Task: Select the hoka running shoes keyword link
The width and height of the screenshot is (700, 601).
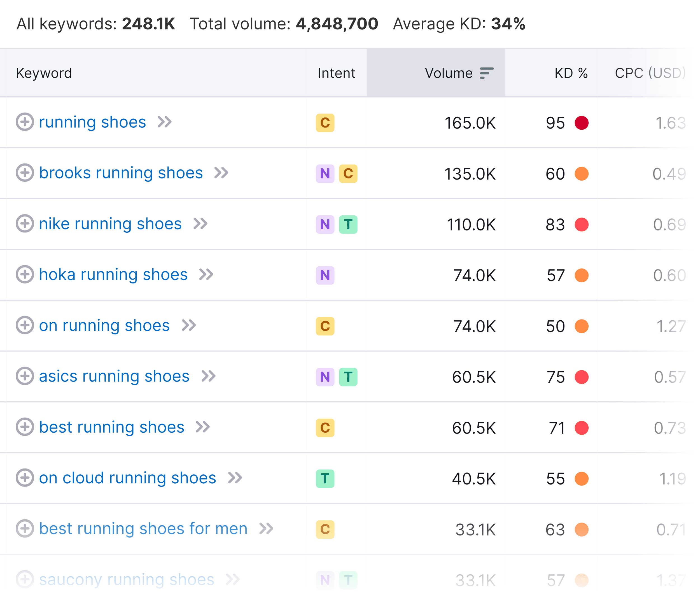Action: tap(113, 275)
